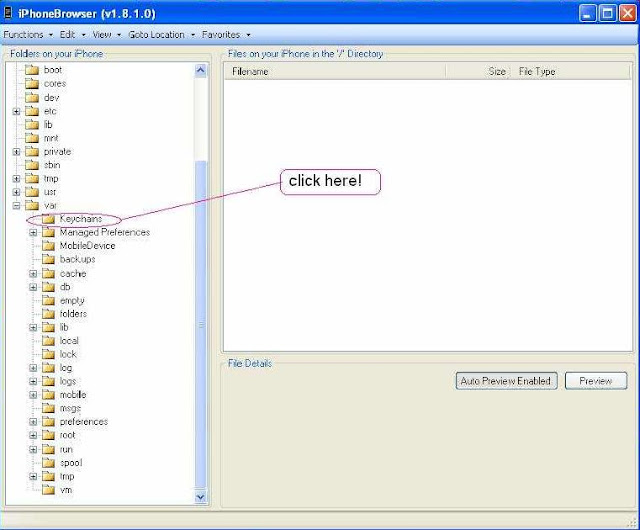640x530 pixels.
Task: Sort files by Size column header
Action: pos(478,71)
